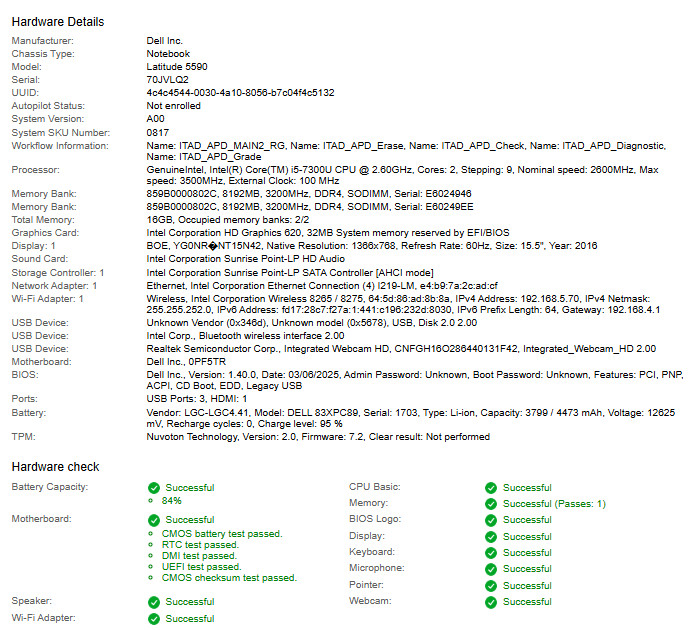Click memory bank with serial E60249EE
Viewport: 688px width, 630px height.
310,207
